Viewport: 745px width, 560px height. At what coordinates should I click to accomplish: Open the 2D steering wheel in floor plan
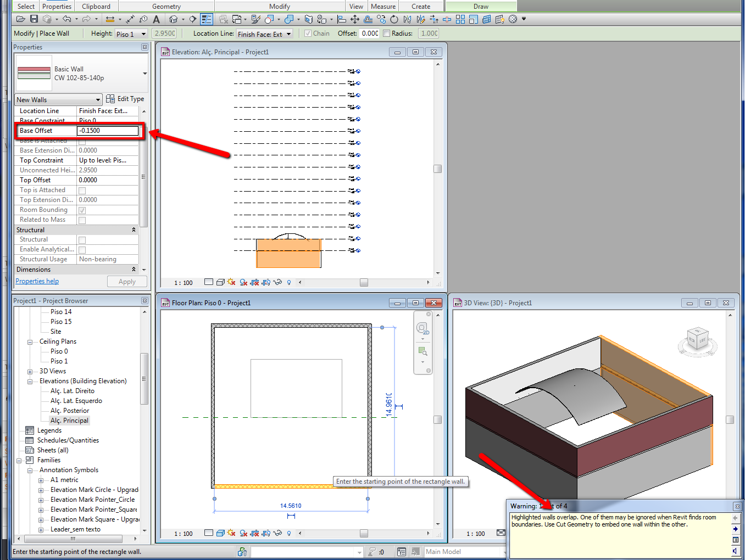coord(422,328)
